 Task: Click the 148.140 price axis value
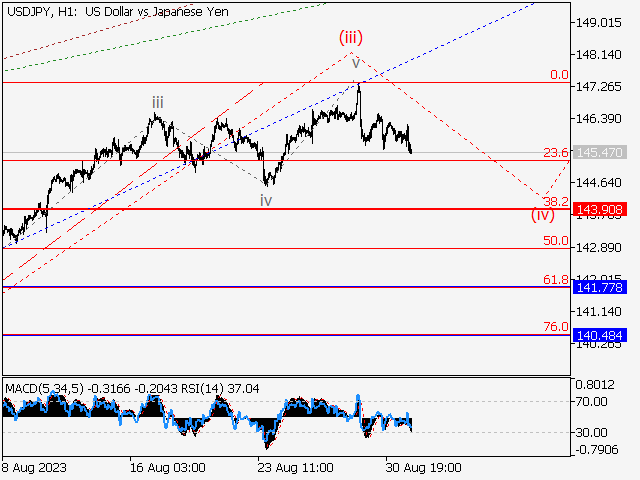(598, 54)
